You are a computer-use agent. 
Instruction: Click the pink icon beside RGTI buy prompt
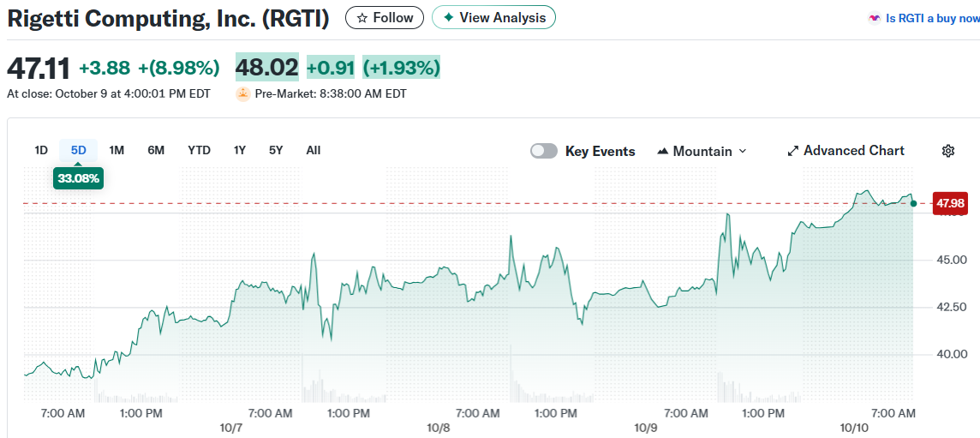[x=874, y=18]
